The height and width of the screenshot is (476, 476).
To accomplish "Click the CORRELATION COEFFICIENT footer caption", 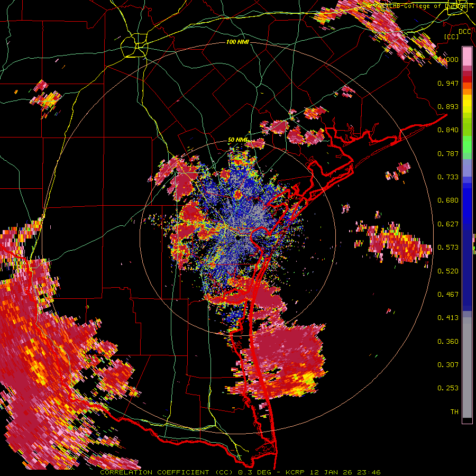I will (240, 472).
